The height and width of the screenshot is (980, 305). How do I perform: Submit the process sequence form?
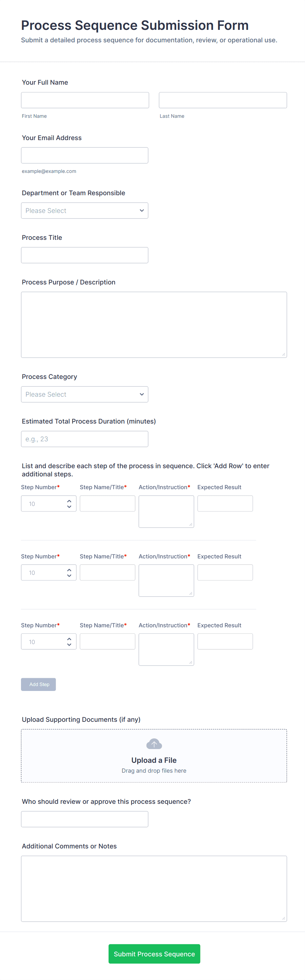coord(154,953)
